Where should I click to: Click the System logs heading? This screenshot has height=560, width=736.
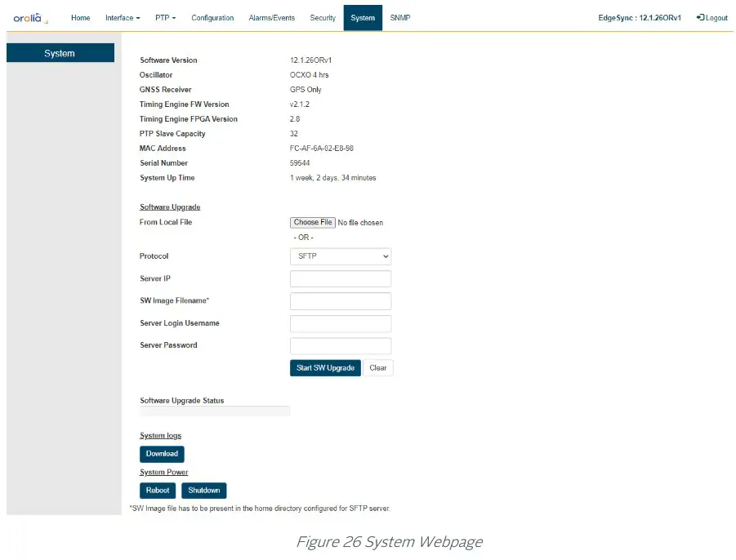161,435
